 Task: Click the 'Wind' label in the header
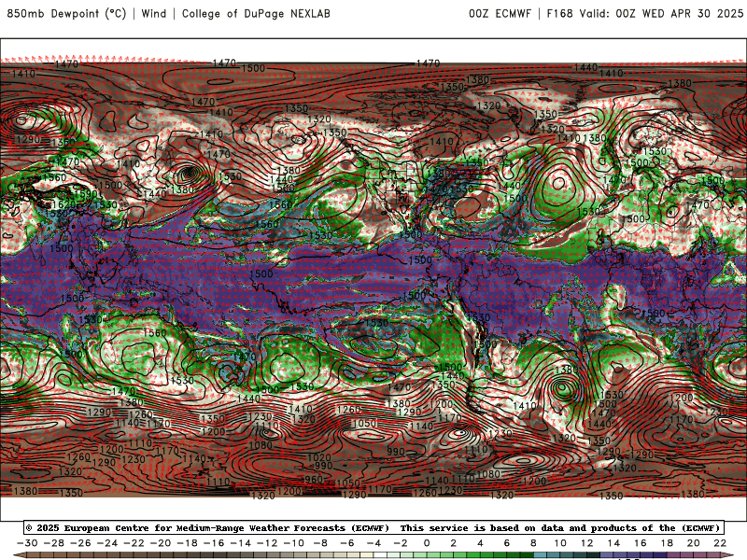click(x=154, y=13)
